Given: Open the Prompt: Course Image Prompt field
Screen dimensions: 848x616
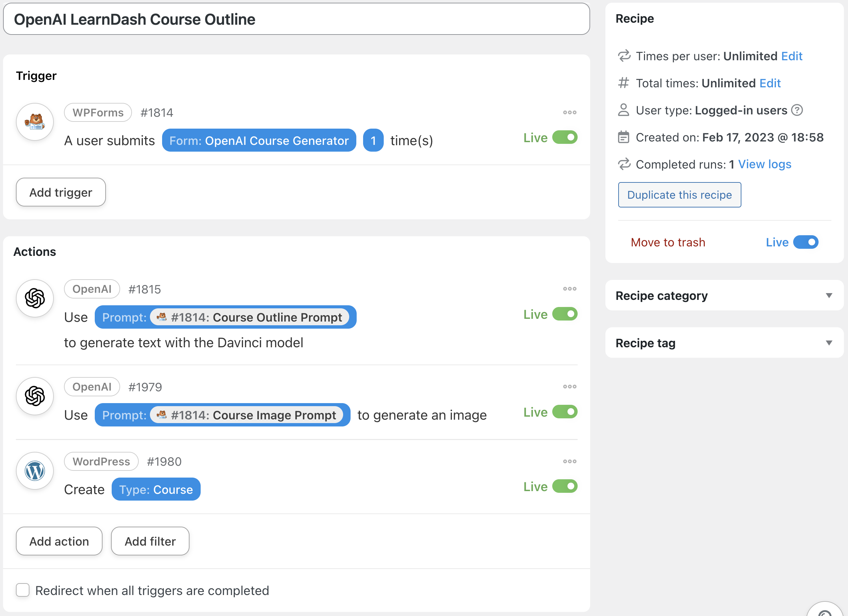Looking at the screenshot, I should click(x=222, y=415).
